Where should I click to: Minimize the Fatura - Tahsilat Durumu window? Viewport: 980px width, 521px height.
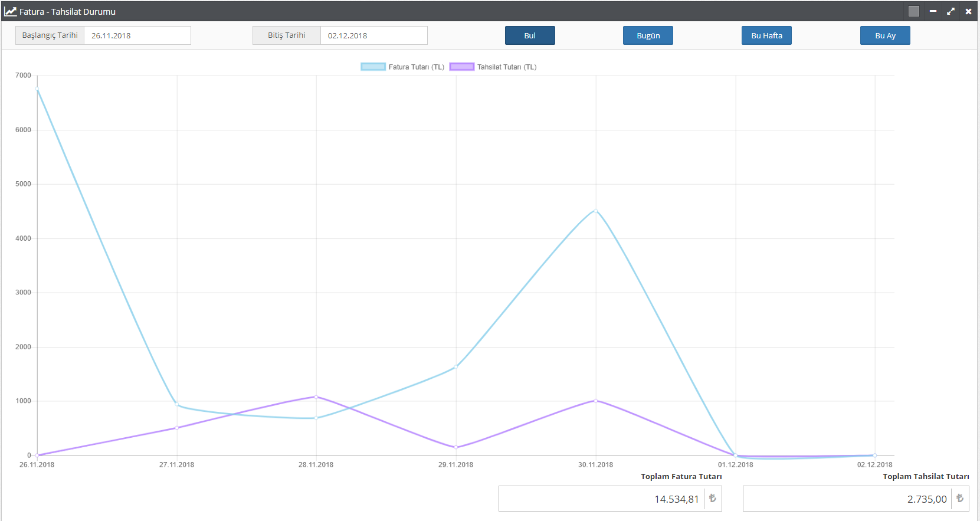click(933, 11)
